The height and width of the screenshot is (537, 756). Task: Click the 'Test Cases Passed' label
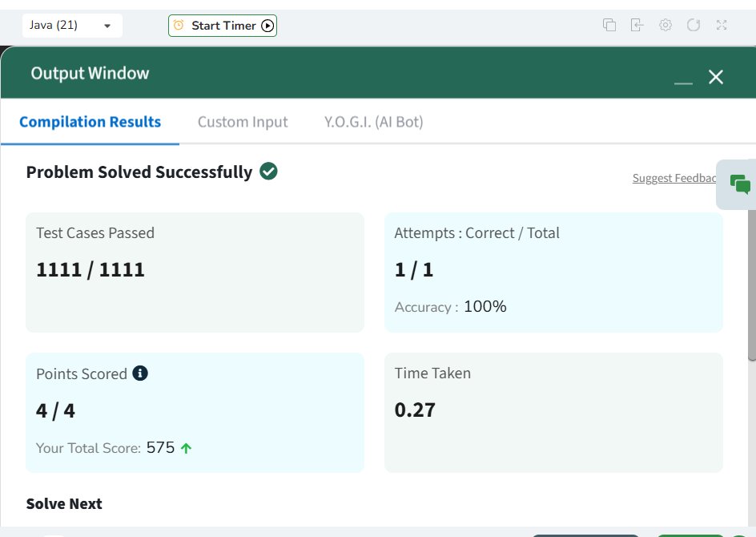(95, 233)
